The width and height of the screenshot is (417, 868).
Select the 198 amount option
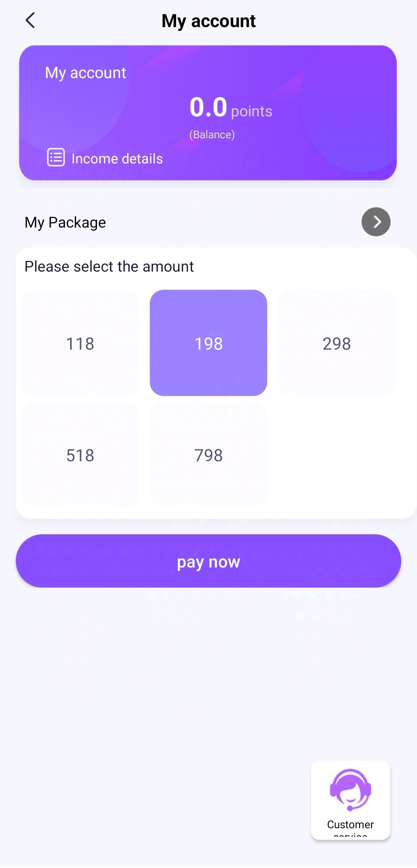(x=208, y=343)
